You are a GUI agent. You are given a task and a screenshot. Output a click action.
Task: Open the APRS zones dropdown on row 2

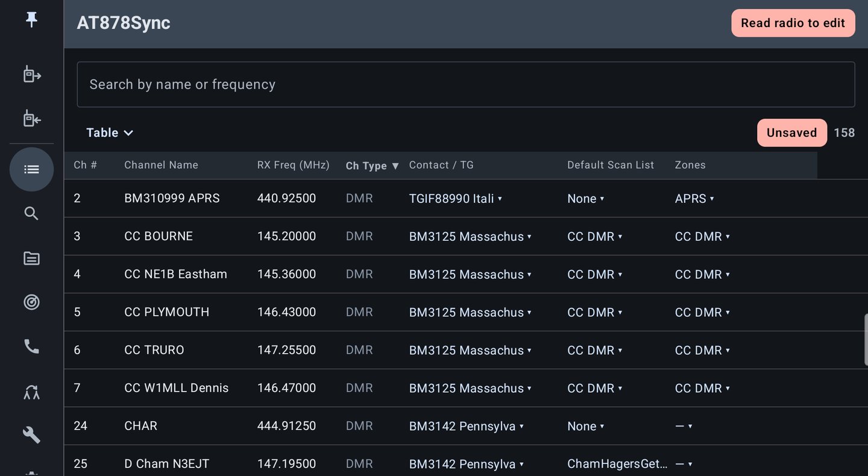pyautogui.click(x=694, y=199)
